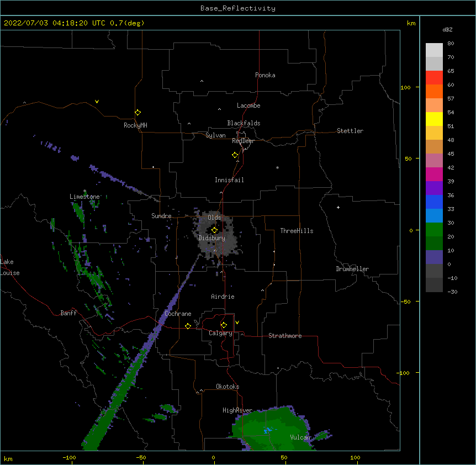Screen dimensions: 476x465
Task: Select the yellow diamond marker beside Cochrane
Action: 188,326
